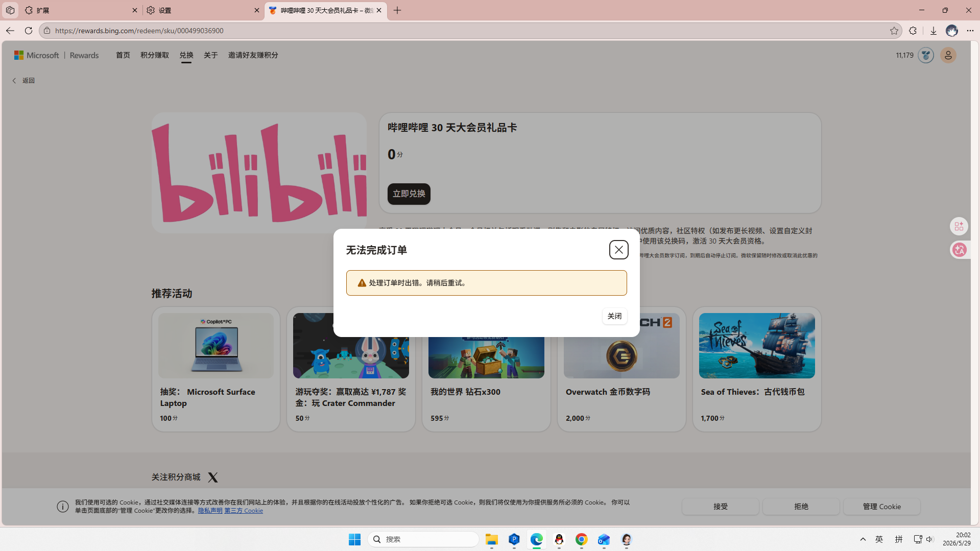This screenshot has width=980, height=551.
Task: Click the floating grid apps side icon
Action: coord(959,226)
